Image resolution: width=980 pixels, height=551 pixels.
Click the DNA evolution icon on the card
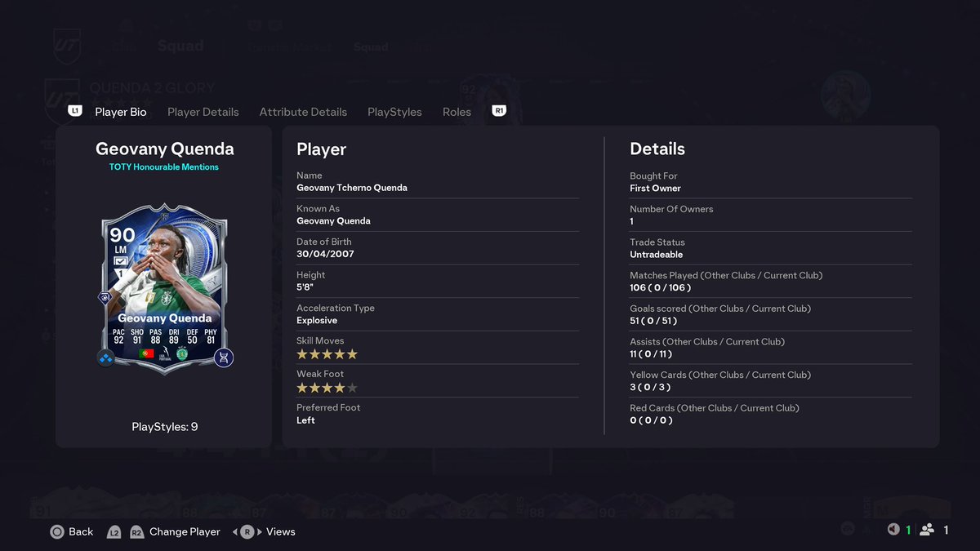tap(225, 358)
